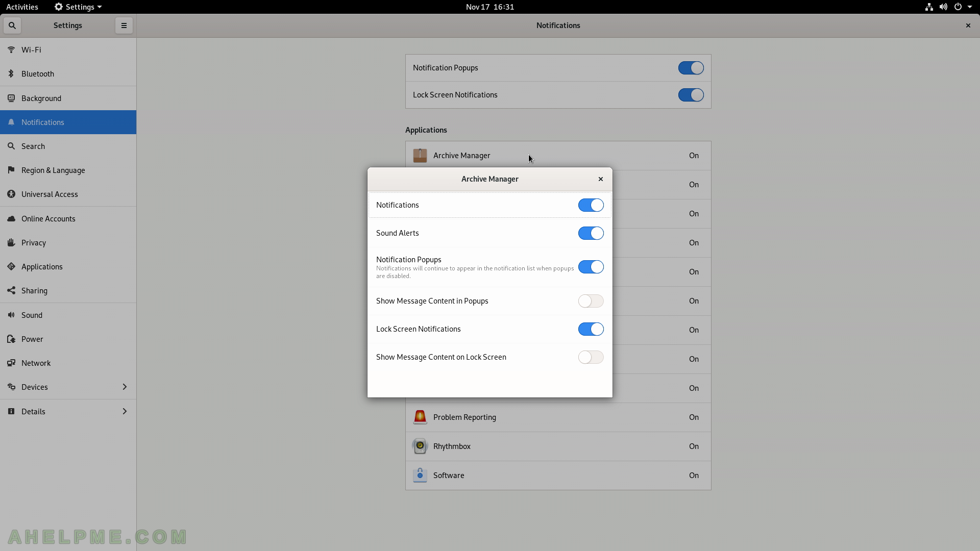Click the Wi-Fi icon in the sidebar

pyautogui.click(x=11, y=49)
